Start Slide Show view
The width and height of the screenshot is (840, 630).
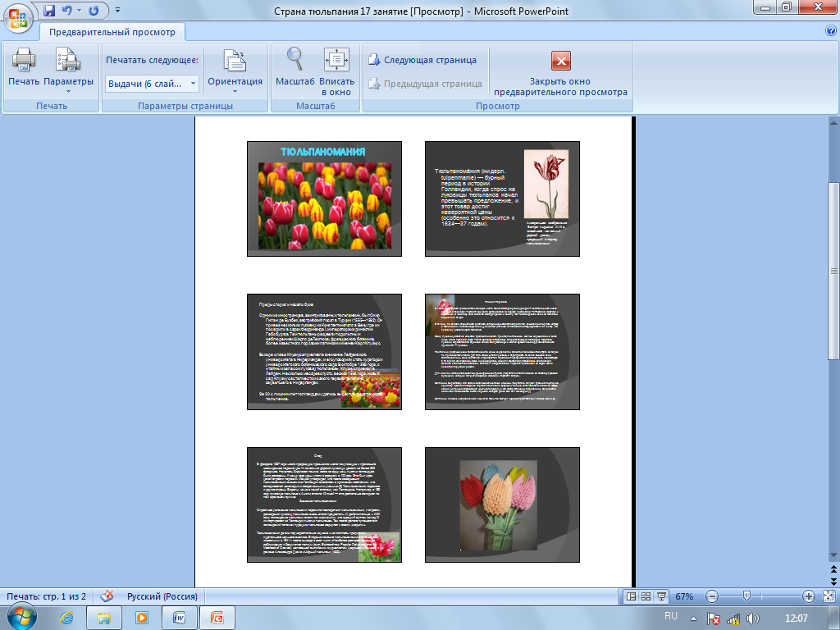[x=662, y=596]
